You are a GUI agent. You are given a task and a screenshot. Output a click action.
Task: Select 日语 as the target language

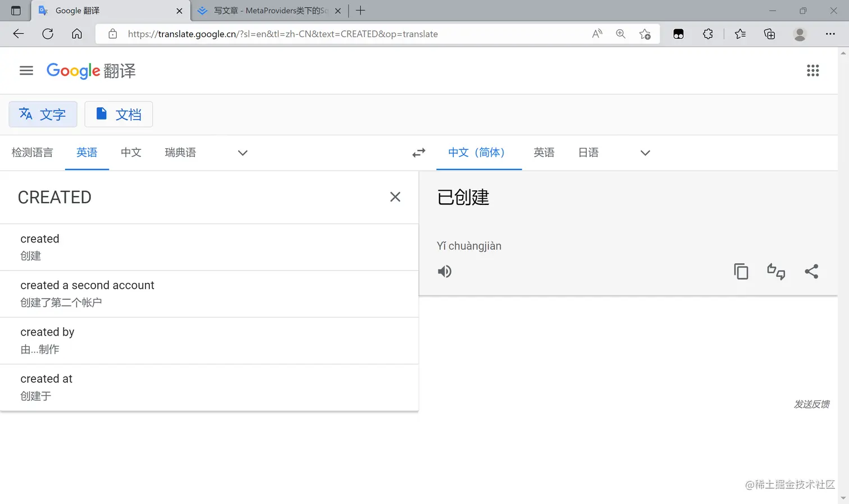588,153
